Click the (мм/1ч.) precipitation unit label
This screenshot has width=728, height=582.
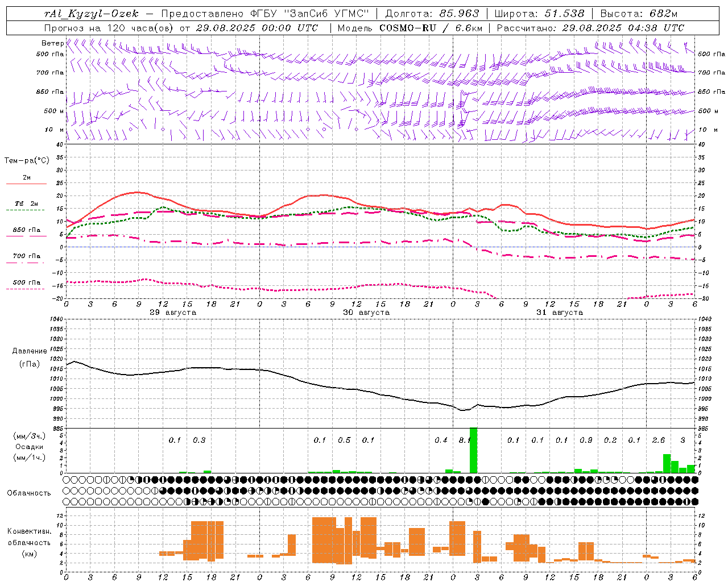coord(29,458)
